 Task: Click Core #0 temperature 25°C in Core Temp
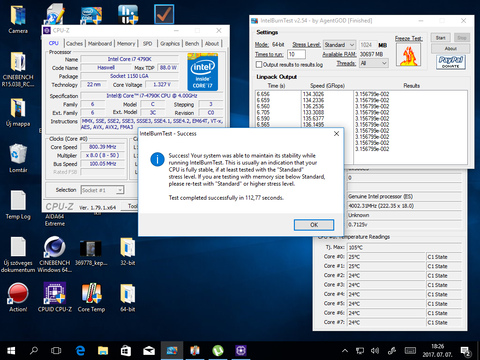point(386,257)
